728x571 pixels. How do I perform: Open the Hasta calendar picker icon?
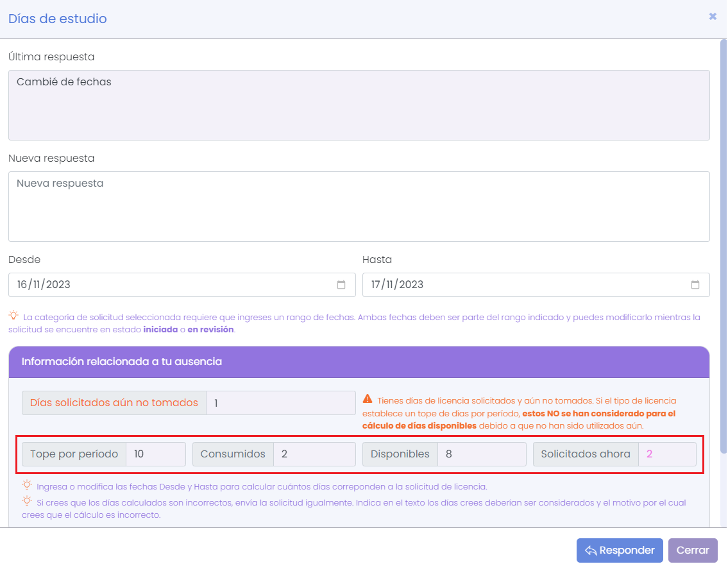pyautogui.click(x=695, y=285)
